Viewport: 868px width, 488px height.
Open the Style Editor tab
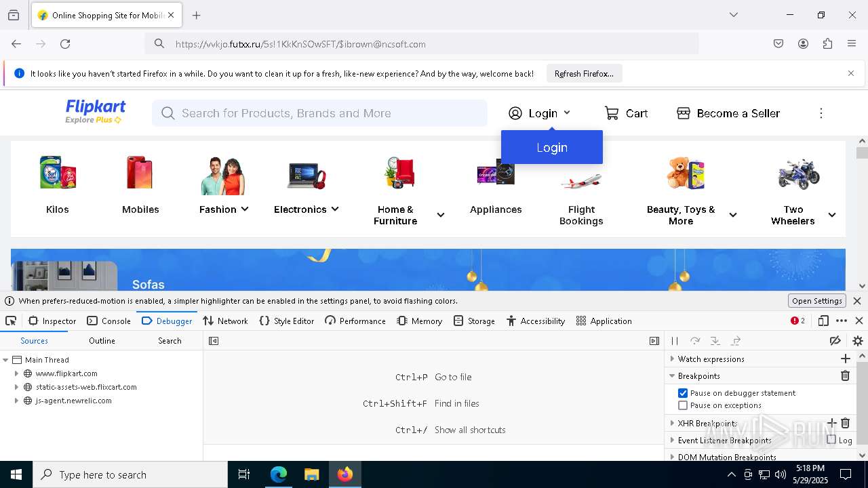(x=287, y=321)
